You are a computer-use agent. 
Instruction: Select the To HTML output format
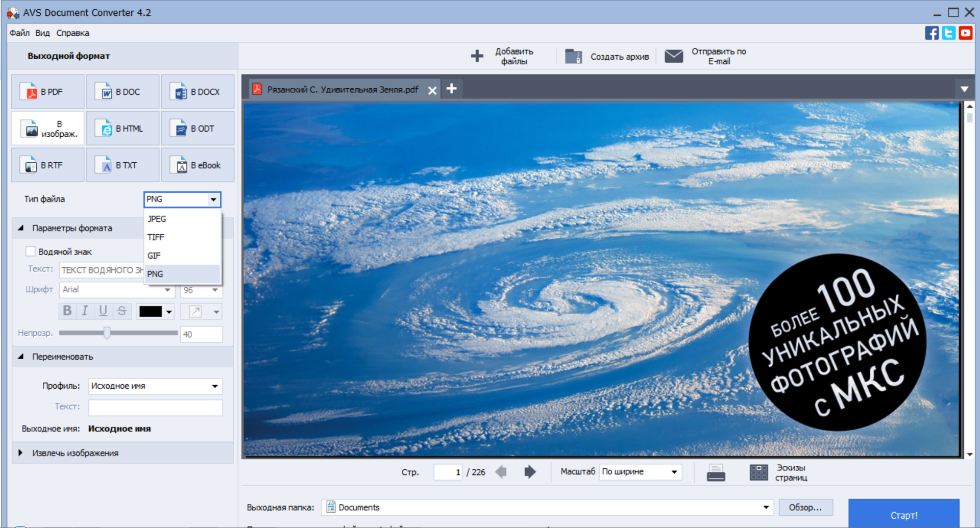(122, 129)
